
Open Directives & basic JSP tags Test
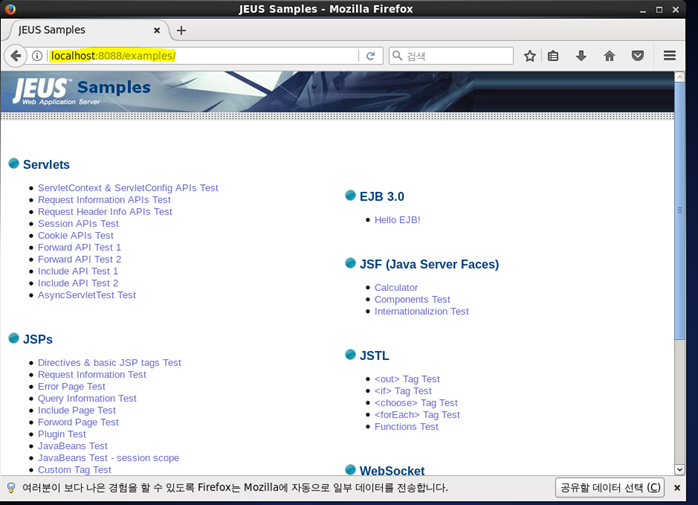click(x=109, y=363)
